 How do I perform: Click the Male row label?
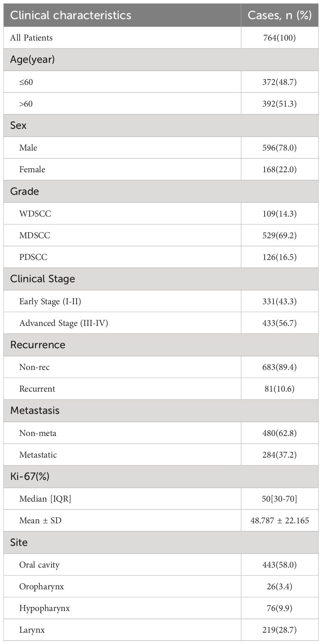tap(28, 147)
